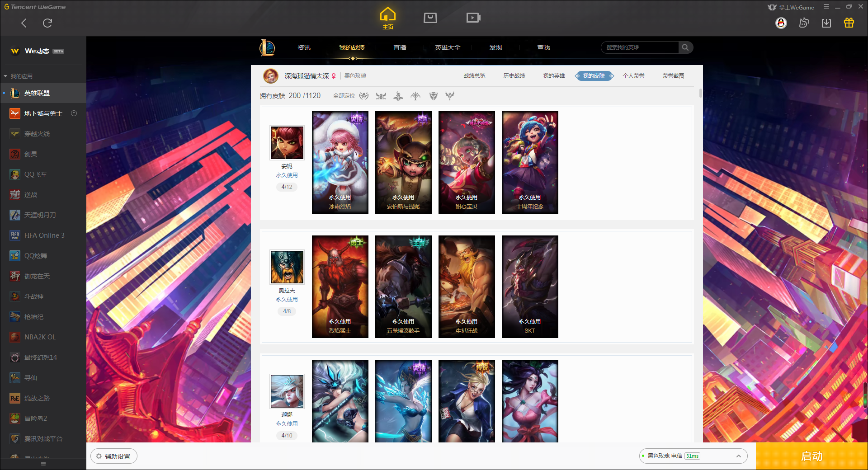The width and height of the screenshot is (868, 470).
Task: Filter skins by fourth role icon
Action: pyautogui.click(x=415, y=96)
